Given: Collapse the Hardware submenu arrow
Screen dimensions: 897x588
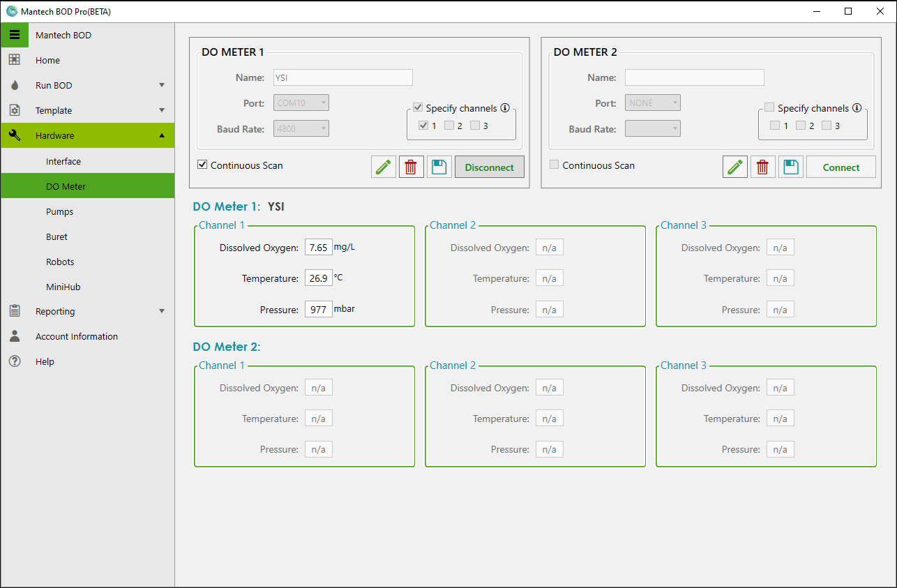Looking at the screenshot, I should coord(162,135).
